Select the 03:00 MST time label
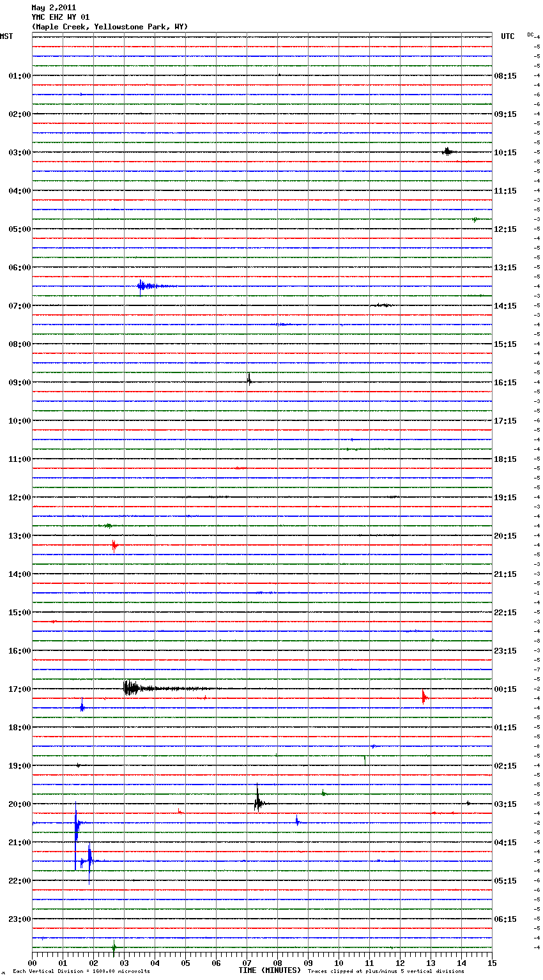This screenshot has width=543, height=980. click(x=19, y=153)
